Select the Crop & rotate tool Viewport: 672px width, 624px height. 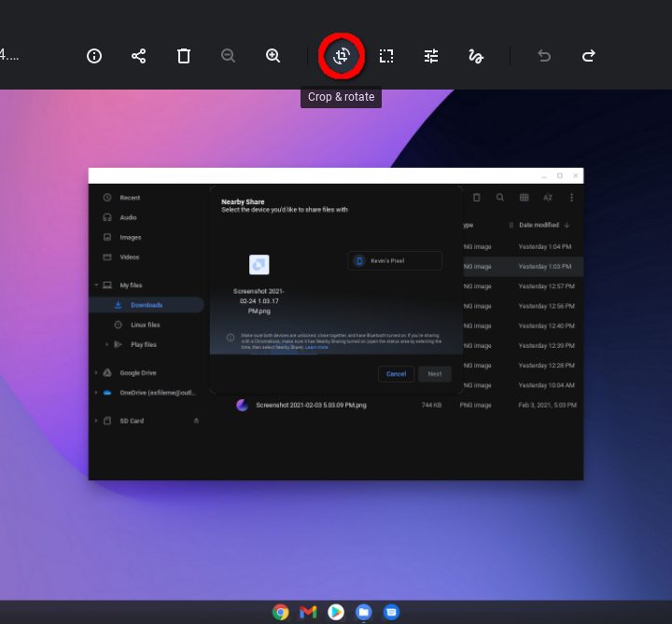[342, 56]
